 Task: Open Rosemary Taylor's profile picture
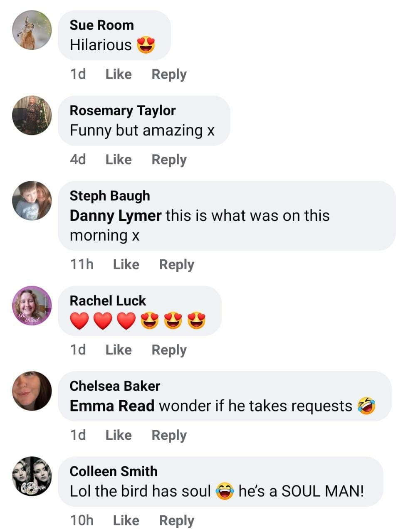(x=32, y=116)
